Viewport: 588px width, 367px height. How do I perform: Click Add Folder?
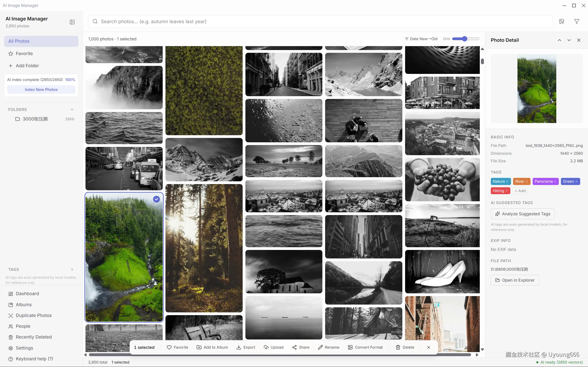point(41,66)
